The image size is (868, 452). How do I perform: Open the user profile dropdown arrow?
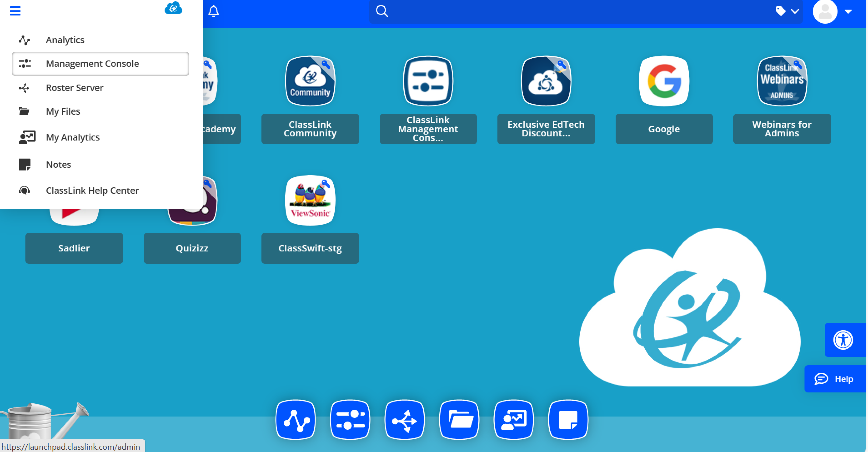[848, 11]
